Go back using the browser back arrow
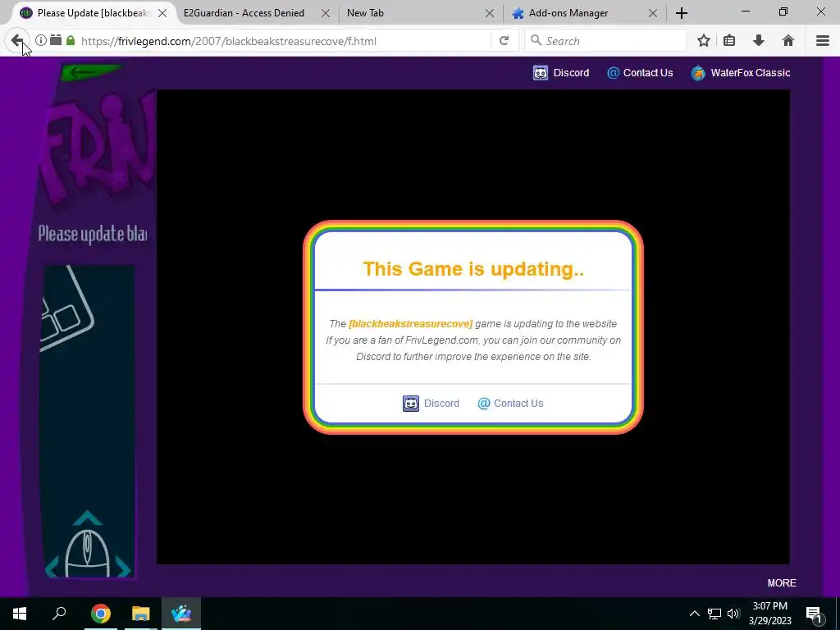This screenshot has width=840, height=630. [x=17, y=41]
